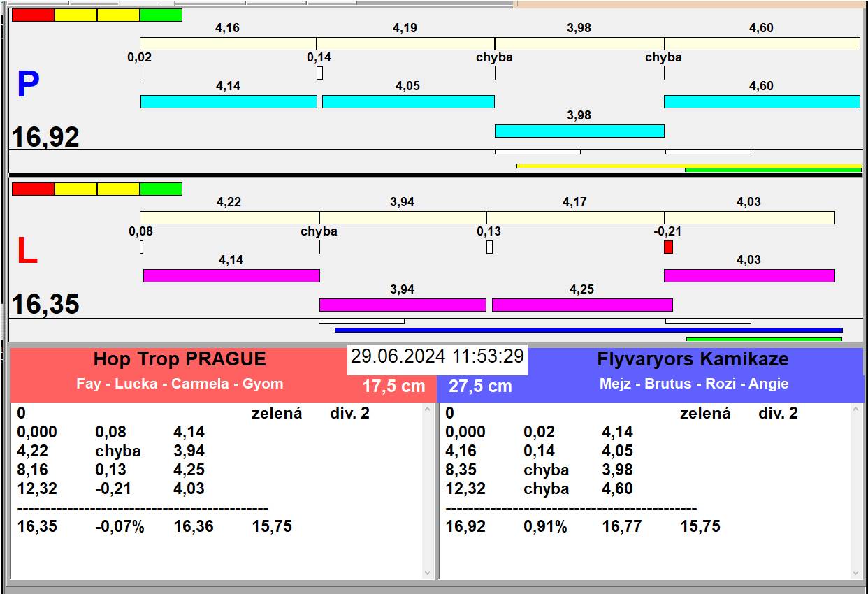Image resolution: width=868 pixels, height=594 pixels.
Task: Click the red start light in lane L
Action: coord(33,189)
